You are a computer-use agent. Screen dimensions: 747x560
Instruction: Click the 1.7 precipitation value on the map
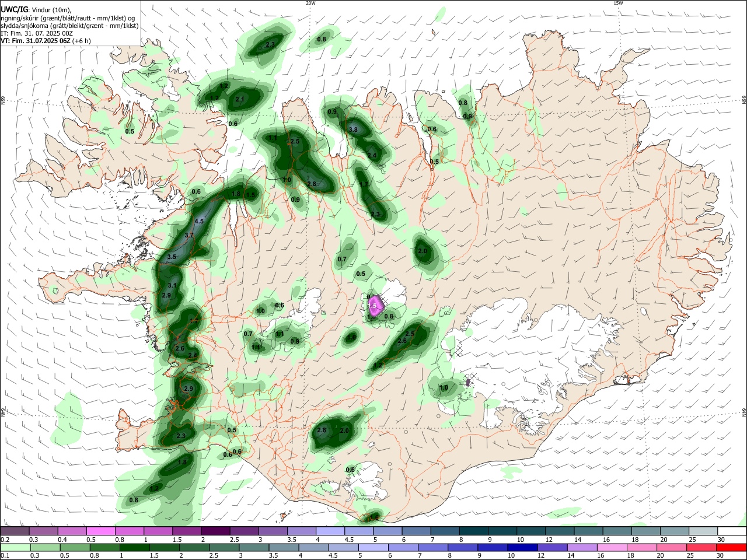pos(364,184)
